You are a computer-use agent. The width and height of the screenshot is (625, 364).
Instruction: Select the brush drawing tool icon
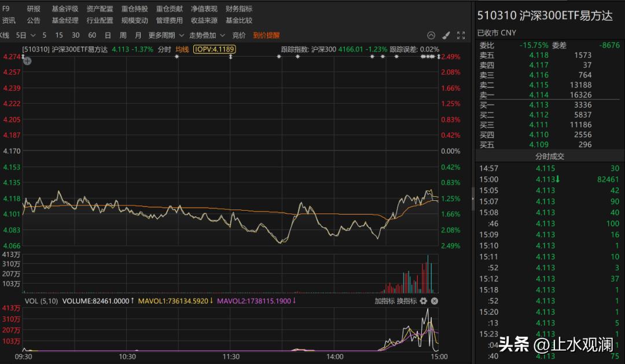pos(446,35)
